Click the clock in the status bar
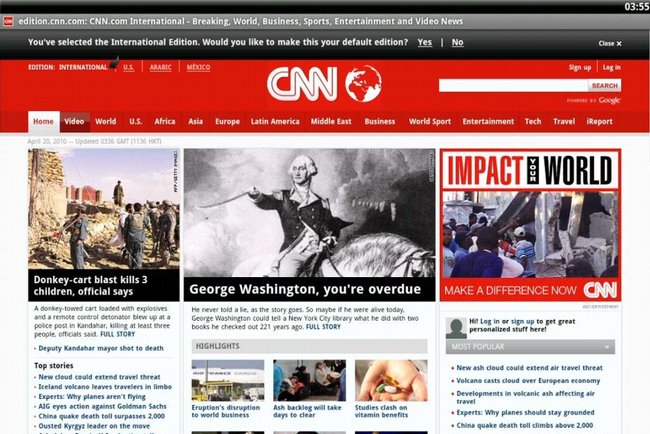The image size is (650, 434). [636, 7]
